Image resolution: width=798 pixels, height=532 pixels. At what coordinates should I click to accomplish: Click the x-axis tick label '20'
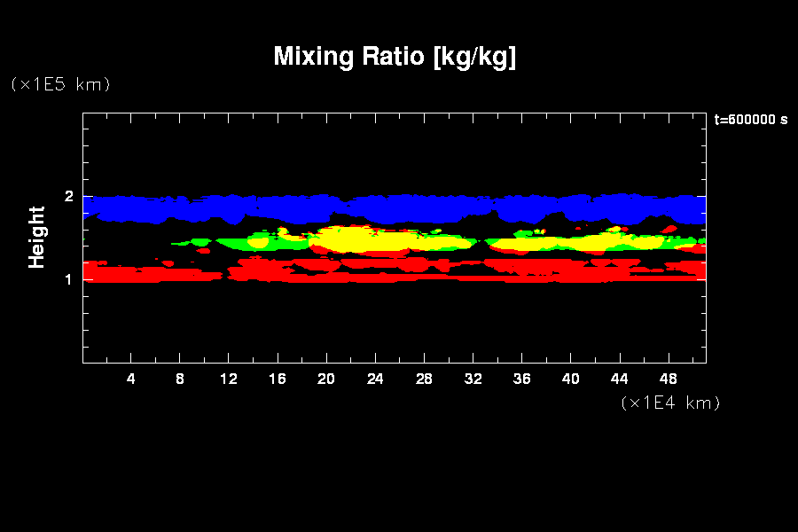coord(326,379)
